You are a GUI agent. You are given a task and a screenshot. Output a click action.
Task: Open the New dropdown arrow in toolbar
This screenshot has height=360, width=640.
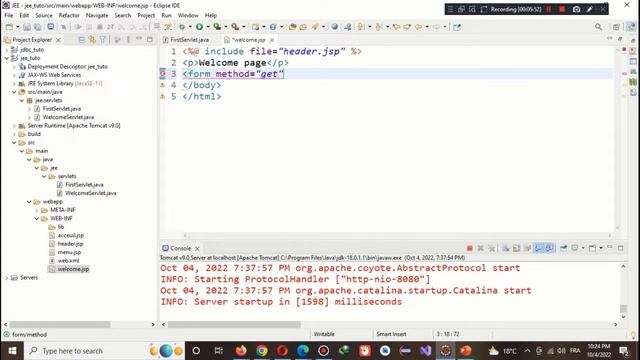click(x=18, y=27)
